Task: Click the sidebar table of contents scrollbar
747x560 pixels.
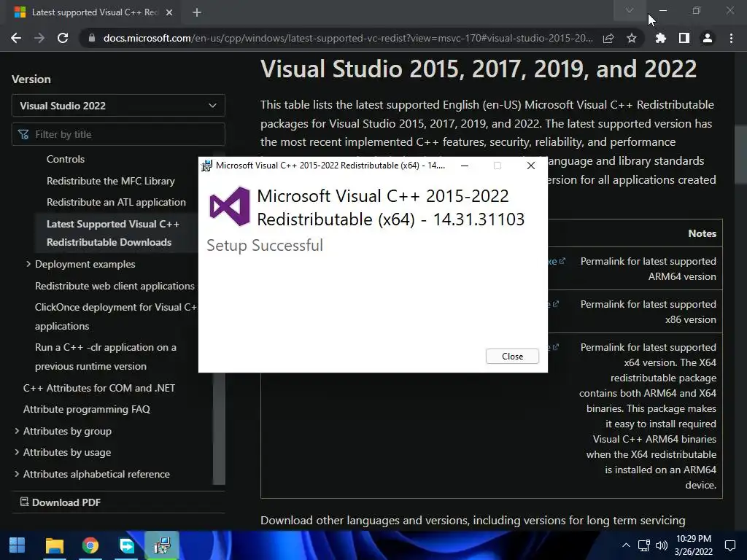Action: (219, 429)
